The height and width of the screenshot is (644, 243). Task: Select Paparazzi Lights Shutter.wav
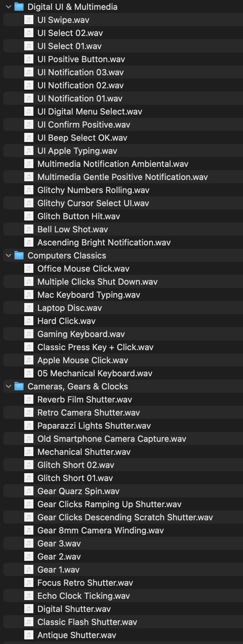point(94,426)
